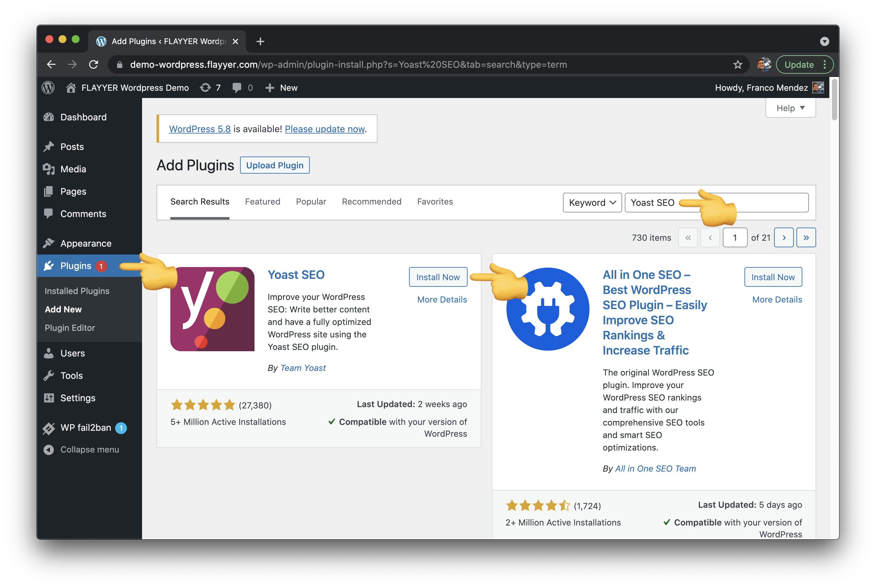This screenshot has height=588, width=876.
Task: Switch to the Featured tab
Action: (x=262, y=202)
